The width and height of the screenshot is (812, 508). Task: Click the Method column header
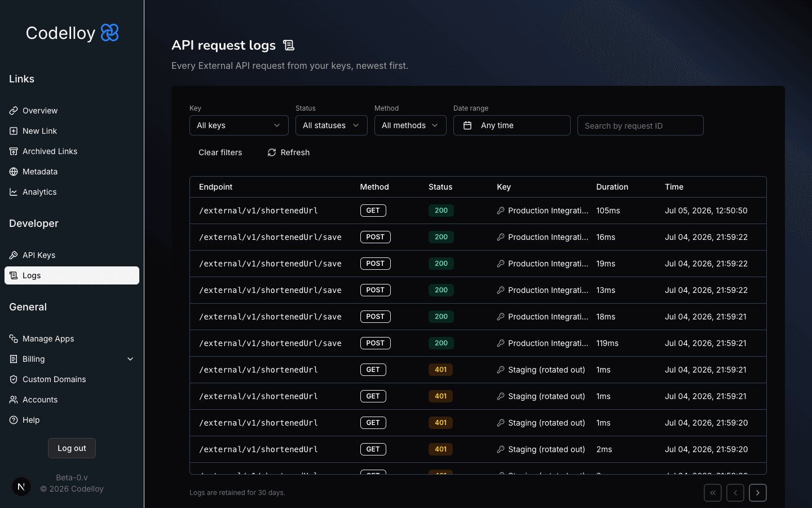374,187
